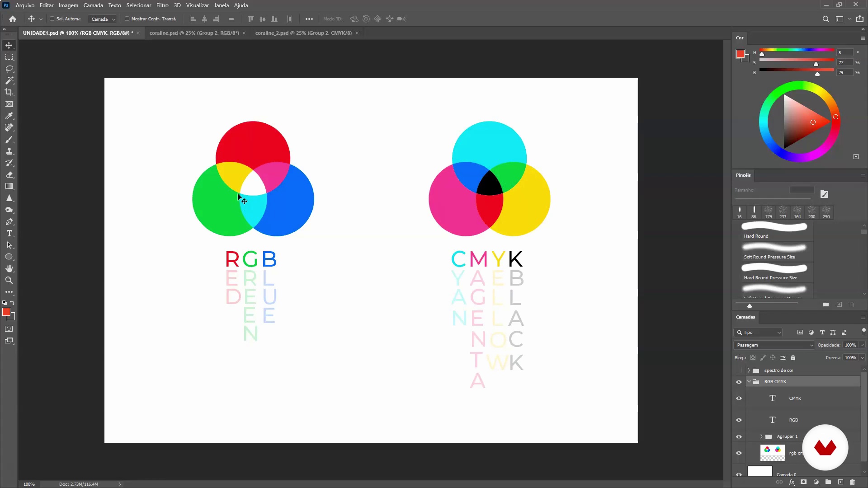Image resolution: width=868 pixels, height=488 pixels.
Task: Click the Share icon at top right
Action: pyautogui.click(x=860, y=19)
